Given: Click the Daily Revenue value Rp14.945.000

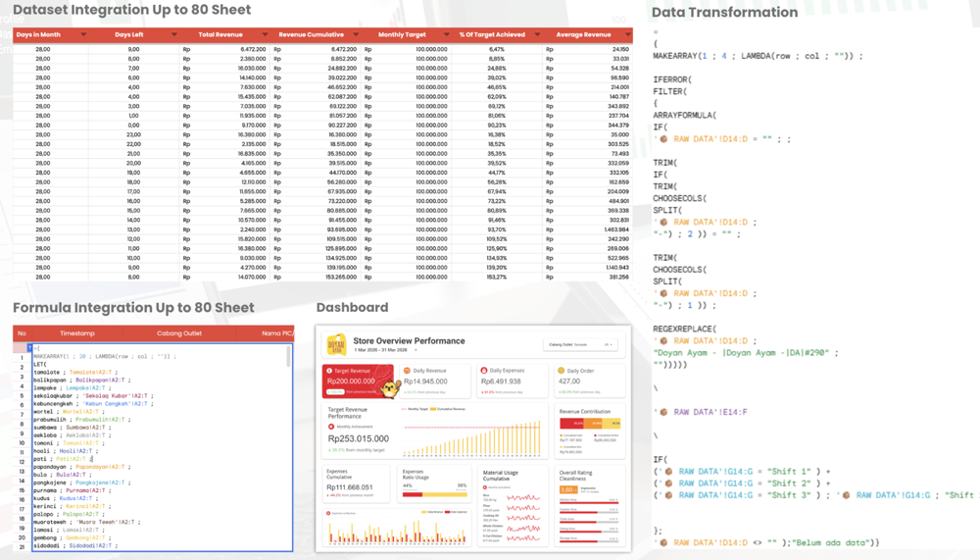Looking at the screenshot, I should click(x=425, y=382).
